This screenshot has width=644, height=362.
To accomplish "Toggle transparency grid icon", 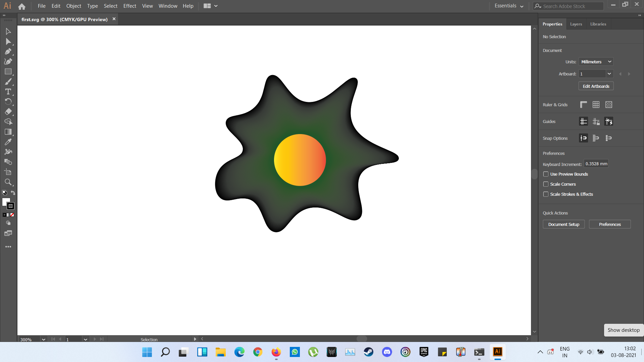I will tap(609, 105).
